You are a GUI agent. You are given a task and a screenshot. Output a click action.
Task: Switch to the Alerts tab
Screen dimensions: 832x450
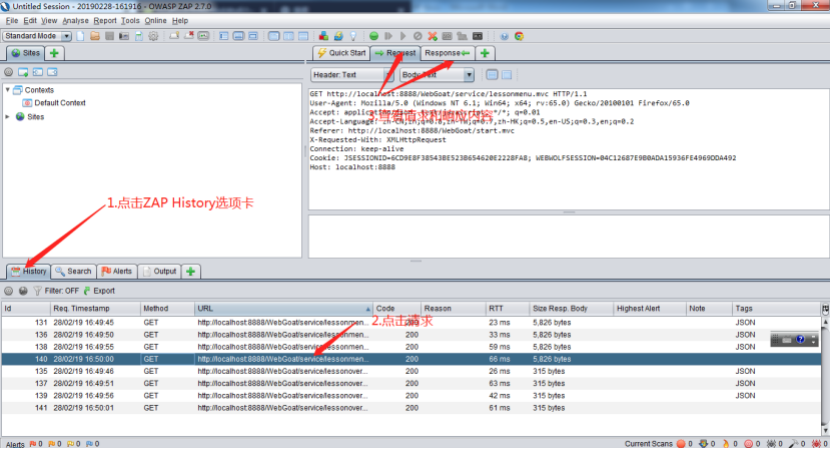point(116,271)
